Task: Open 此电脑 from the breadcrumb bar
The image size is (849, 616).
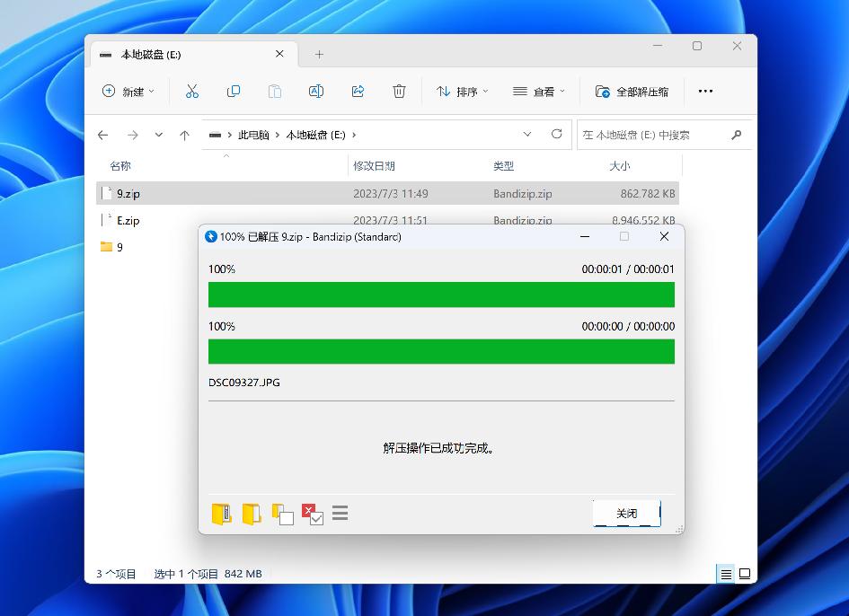Action: click(x=252, y=134)
